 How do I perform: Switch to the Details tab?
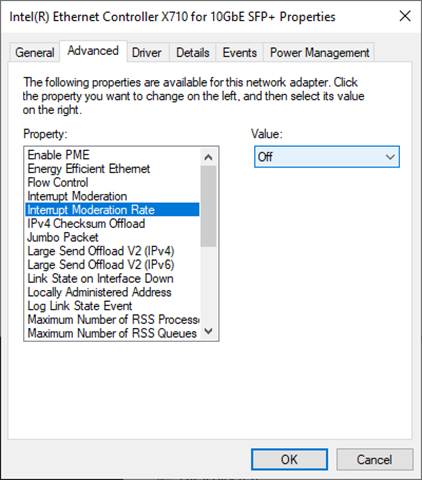pyautogui.click(x=193, y=53)
